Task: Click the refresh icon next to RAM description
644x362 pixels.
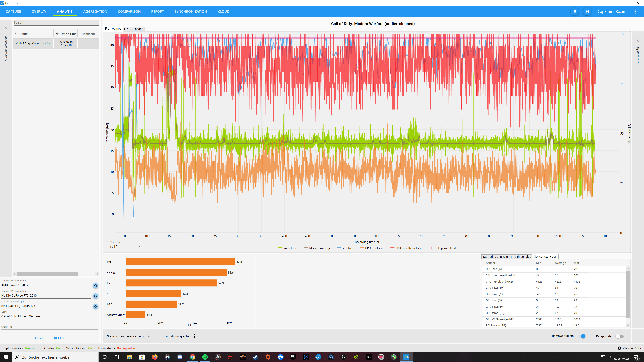Action: click(x=95, y=306)
